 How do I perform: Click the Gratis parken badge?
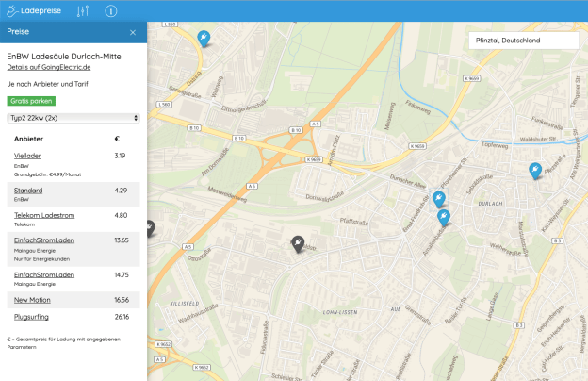tap(31, 100)
